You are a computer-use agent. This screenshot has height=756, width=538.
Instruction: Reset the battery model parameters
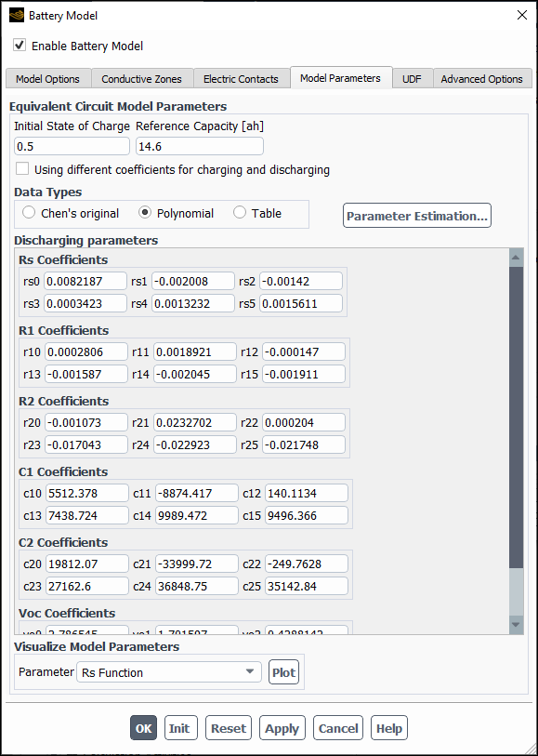(228, 728)
